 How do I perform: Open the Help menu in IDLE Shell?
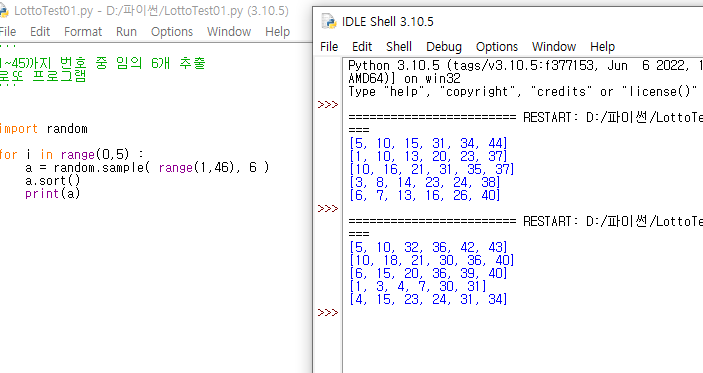602,47
